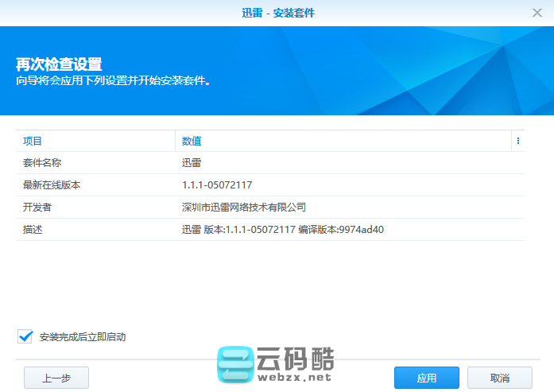Select the 描述 row label

click(x=33, y=230)
